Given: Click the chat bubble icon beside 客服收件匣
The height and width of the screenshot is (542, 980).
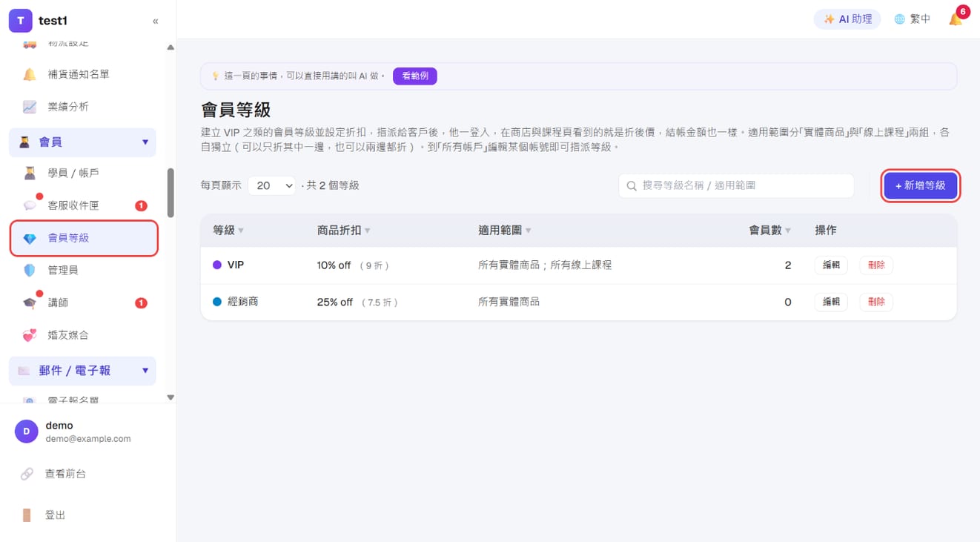Looking at the screenshot, I should point(30,205).
